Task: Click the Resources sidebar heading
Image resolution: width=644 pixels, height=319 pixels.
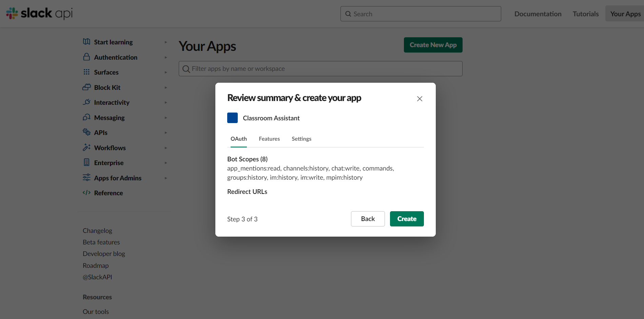Action: pyautogui.click(x=97, y=297)
